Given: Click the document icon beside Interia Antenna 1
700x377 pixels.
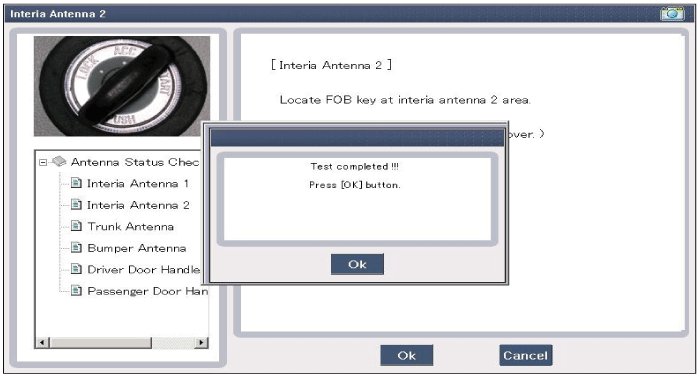Looking at the screenshot, I should pyautogui.click(x=77, y=183).
